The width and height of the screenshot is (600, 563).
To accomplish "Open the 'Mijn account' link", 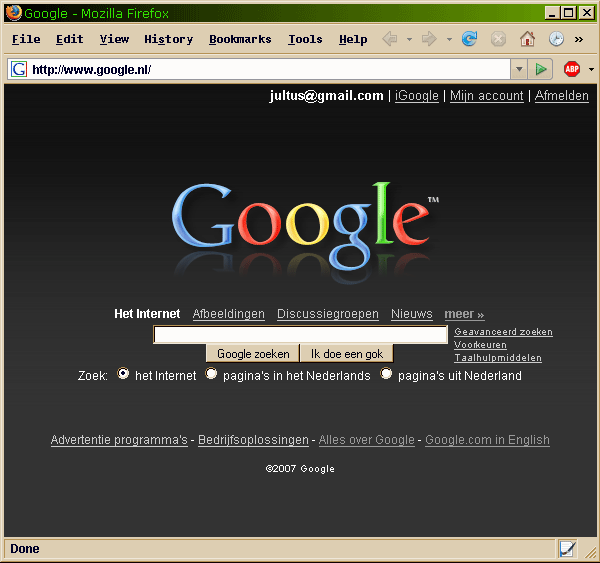I will pyautogui.click(x=486, y=95).
